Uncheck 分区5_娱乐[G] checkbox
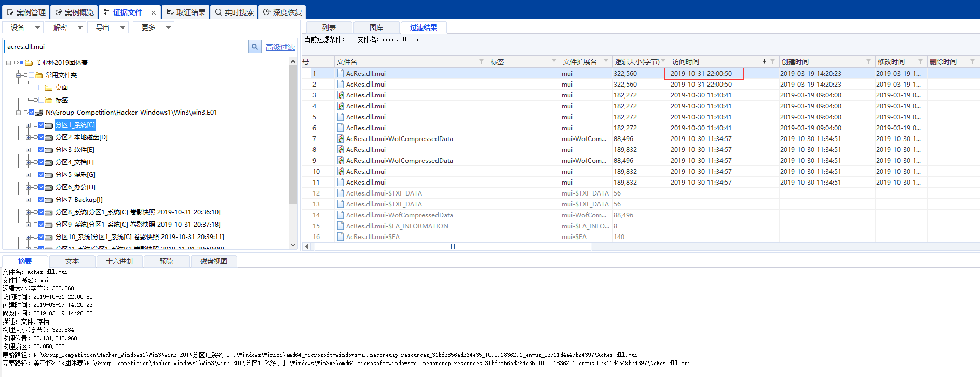Viewport: 980px width, 377px height. [42, 174]
